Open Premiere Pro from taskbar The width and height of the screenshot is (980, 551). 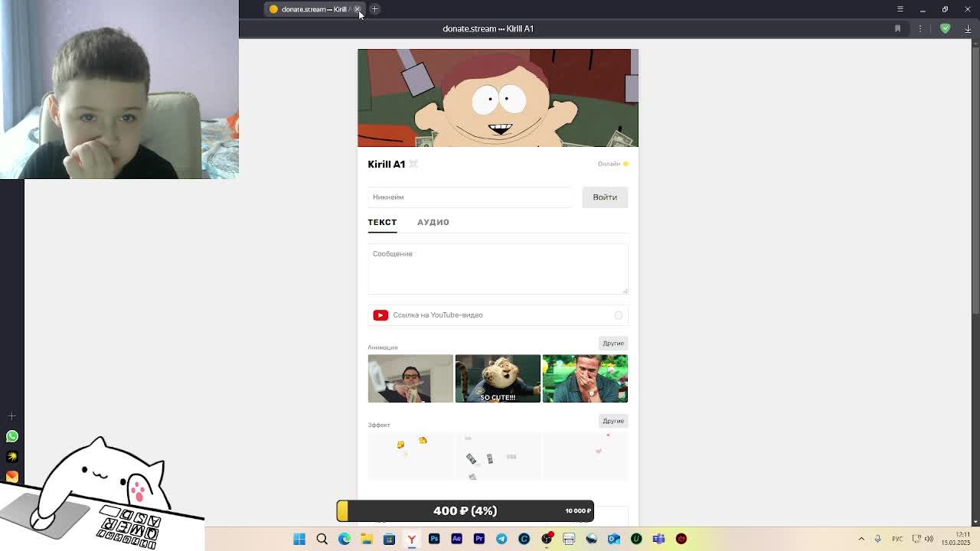[479, 539]
